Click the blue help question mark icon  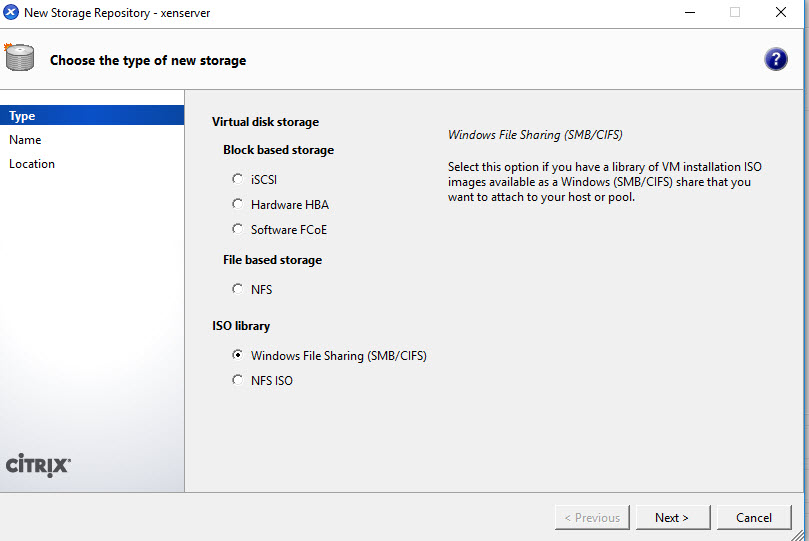click(775, 59)
